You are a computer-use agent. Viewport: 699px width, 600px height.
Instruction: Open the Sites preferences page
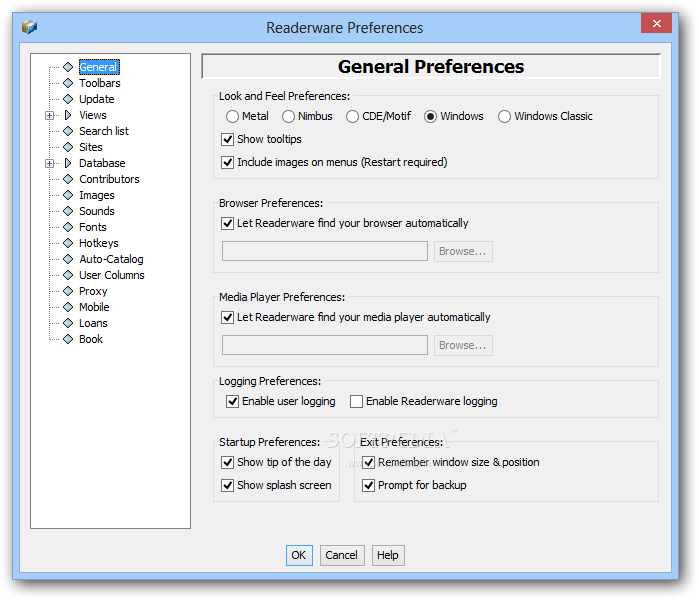[91, 147]
